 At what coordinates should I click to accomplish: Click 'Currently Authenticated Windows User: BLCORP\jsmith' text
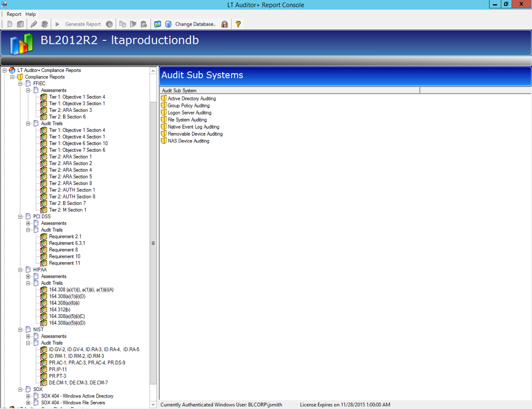point(221,405)
